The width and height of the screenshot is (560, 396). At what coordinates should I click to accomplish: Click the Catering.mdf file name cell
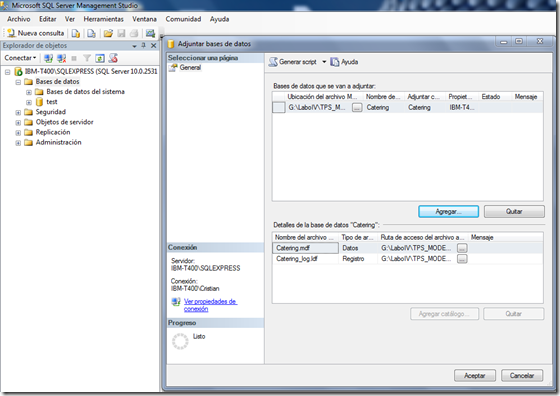305,248
